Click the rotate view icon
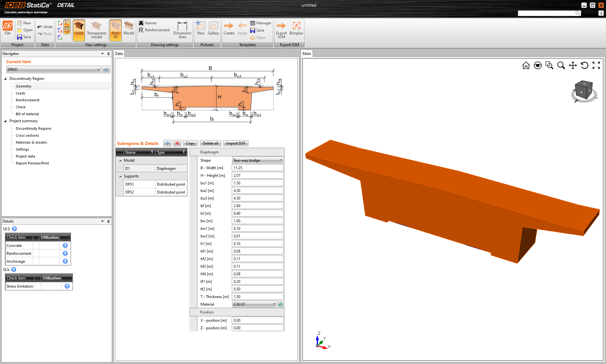This screenshot has width=606, height=364. point(584,65)
